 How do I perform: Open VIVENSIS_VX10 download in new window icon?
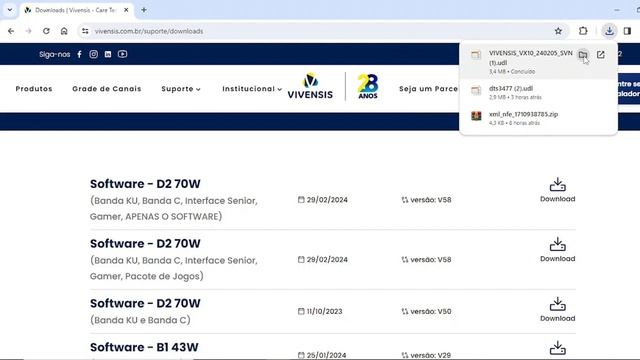601,55
